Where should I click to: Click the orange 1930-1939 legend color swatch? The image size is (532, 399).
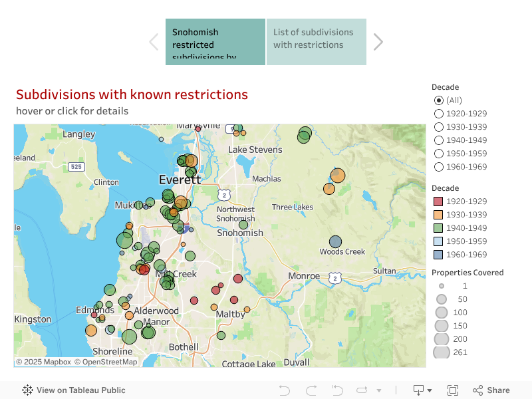point(438,215)
